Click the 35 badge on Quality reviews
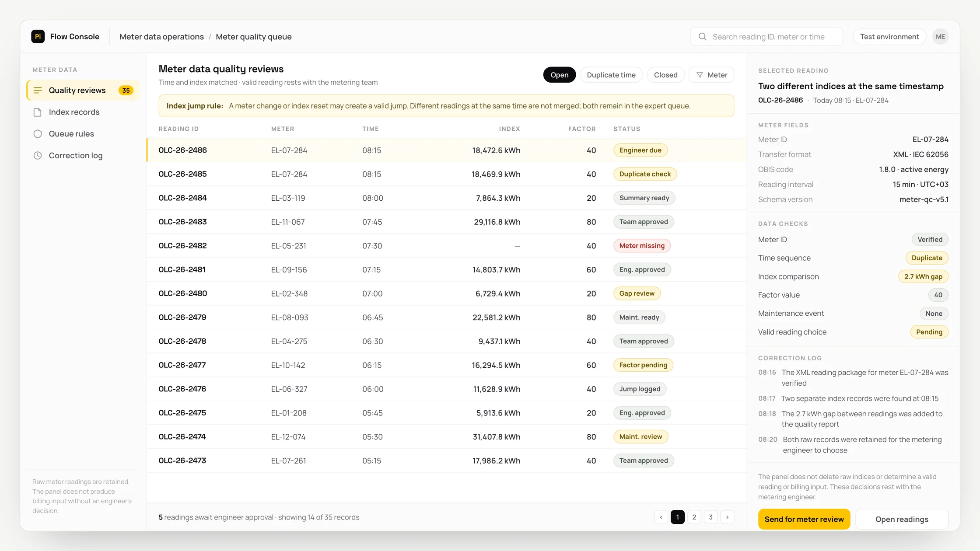This screenshot has width=980, height=551. click(126, 91)
